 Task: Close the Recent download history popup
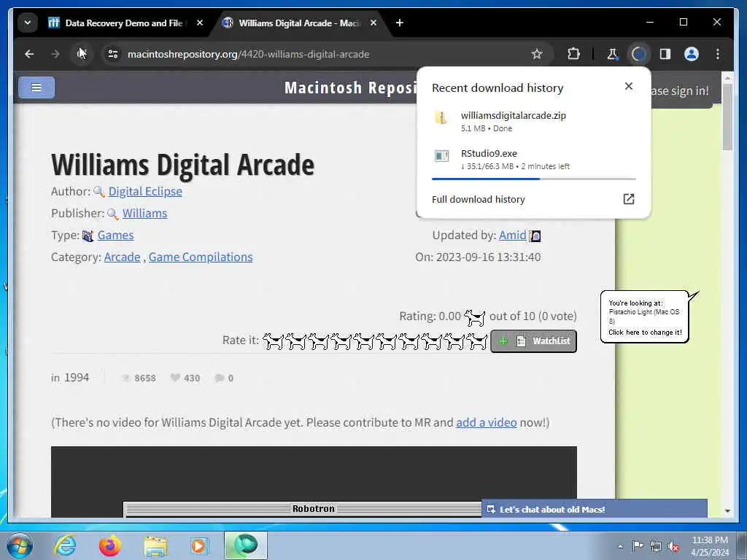pos(629,86)
